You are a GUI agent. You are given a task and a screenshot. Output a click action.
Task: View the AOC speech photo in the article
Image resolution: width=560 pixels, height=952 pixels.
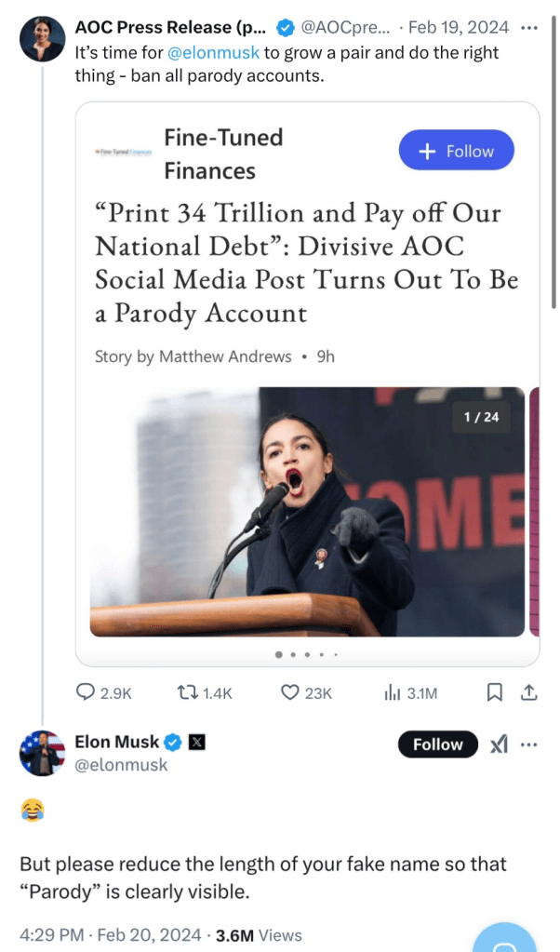tap(307, 511)
